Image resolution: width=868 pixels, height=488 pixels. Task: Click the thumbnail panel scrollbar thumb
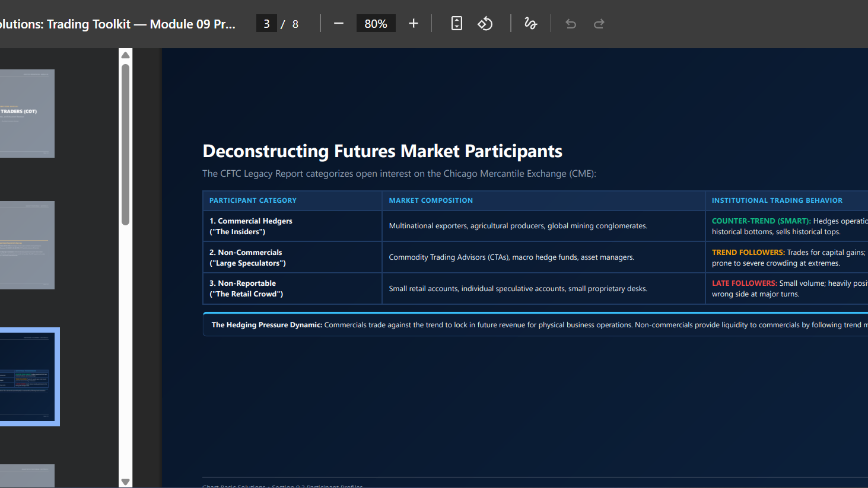point(125,145)
